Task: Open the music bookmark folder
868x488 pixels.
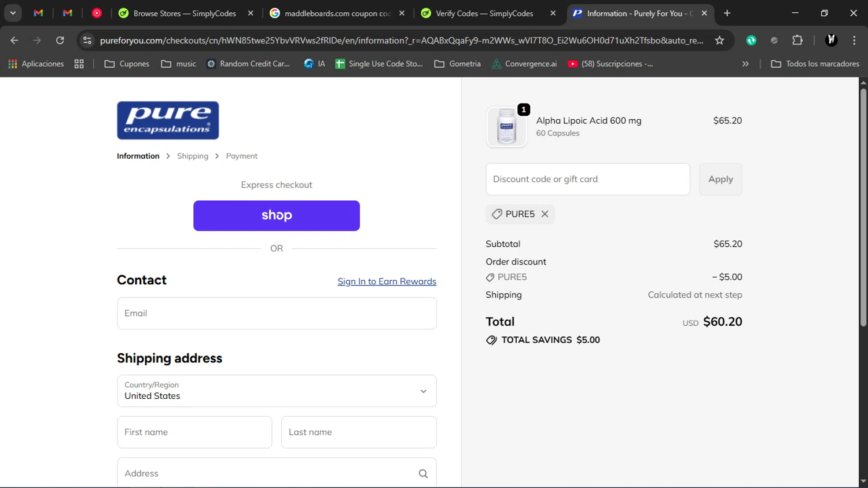Action: click(178, 64)
